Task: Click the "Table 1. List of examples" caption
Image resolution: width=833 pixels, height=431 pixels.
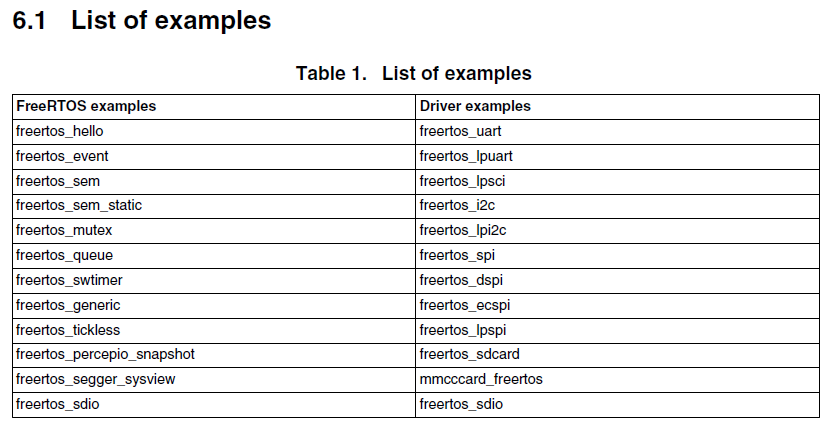Action: [x=413, y=73]
